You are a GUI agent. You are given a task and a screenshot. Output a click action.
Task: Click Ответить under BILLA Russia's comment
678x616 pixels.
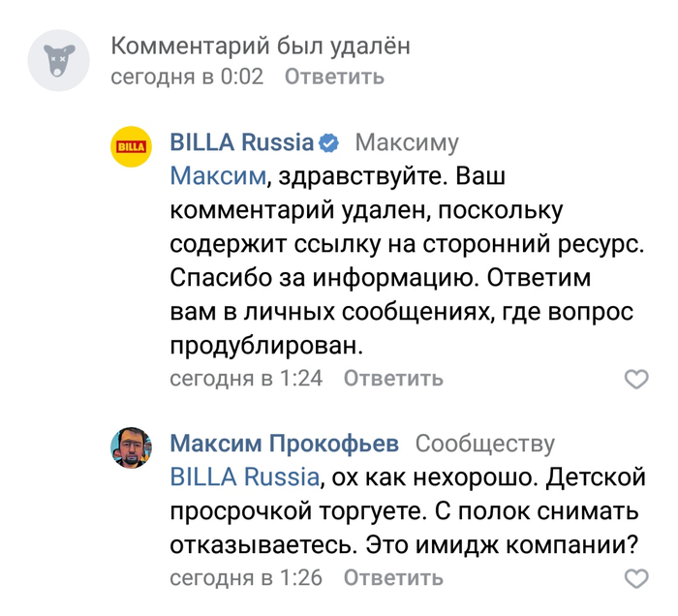click(x=393, y=379)
